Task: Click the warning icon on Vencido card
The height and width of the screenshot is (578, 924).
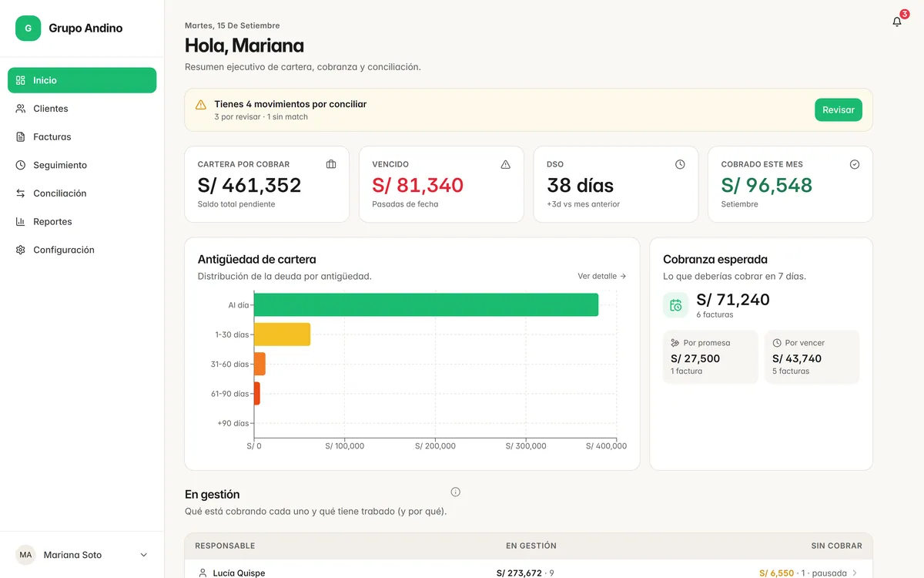Action: point(506,164)
